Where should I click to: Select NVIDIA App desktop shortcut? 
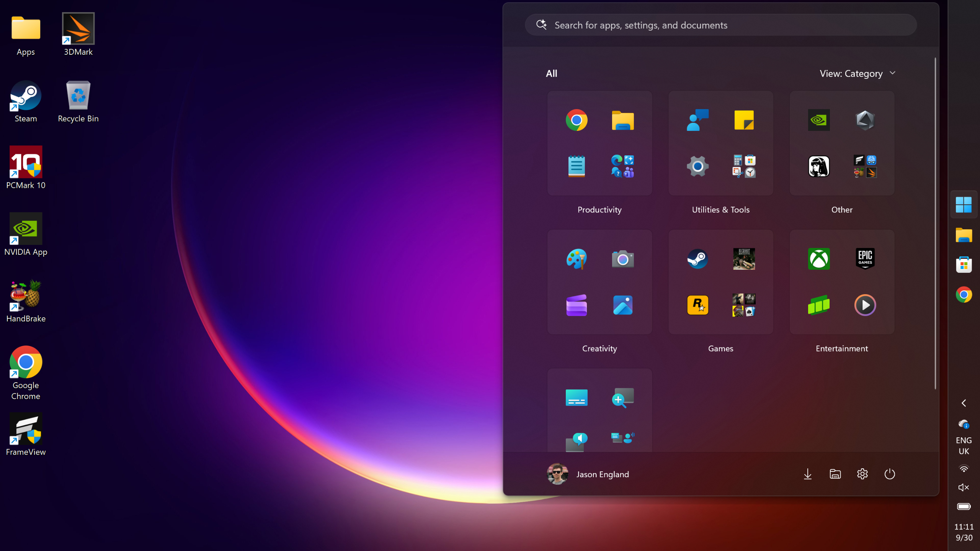click(x=26, y=234)
